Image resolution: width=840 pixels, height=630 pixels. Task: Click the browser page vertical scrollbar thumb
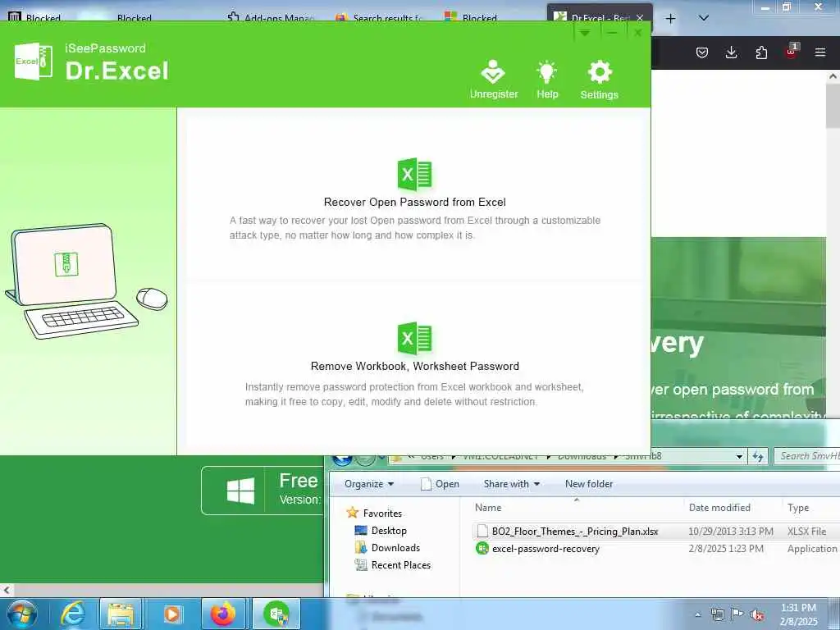point(833,106)
